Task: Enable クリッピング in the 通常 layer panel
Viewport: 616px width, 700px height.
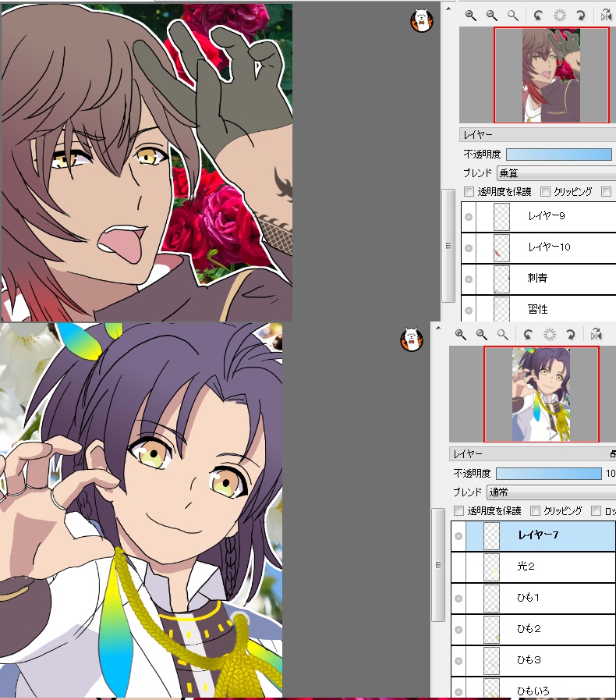Action: pos(535,510)
